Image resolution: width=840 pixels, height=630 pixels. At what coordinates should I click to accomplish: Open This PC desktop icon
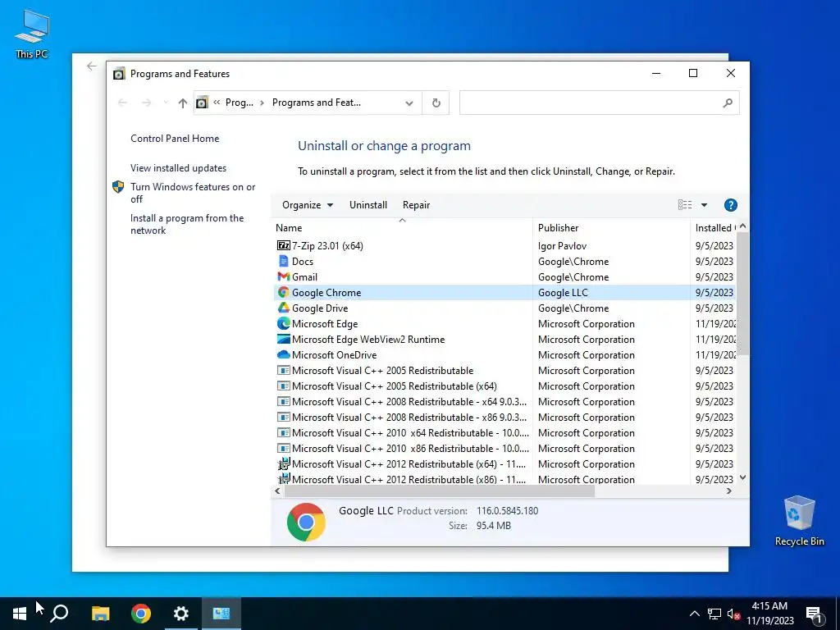[32, 34]
